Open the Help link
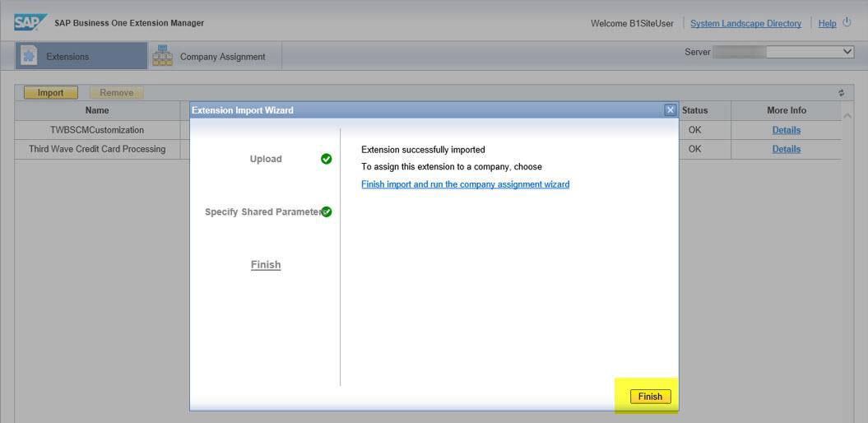 point(827,23)
